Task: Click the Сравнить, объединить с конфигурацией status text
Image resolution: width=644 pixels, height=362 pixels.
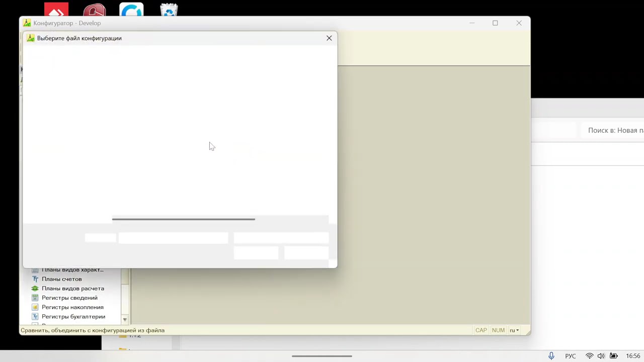Action: pyautogui.click(x=93, y=330)
